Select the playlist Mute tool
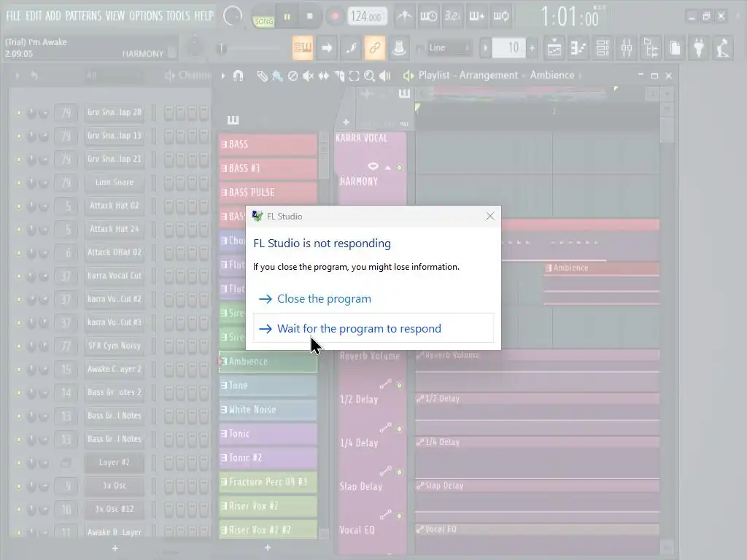Image resolution: width=747 pixels, height=560 pixels. [x=309, y=76]
